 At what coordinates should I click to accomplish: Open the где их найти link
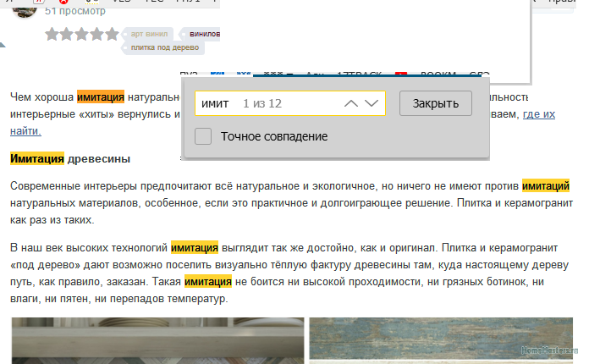coord(538,114)
